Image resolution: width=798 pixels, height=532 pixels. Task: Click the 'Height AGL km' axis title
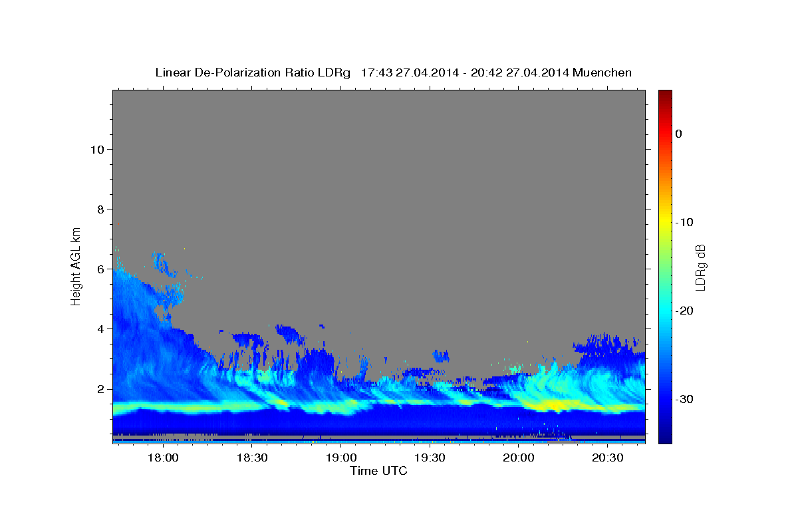[76, 265]
